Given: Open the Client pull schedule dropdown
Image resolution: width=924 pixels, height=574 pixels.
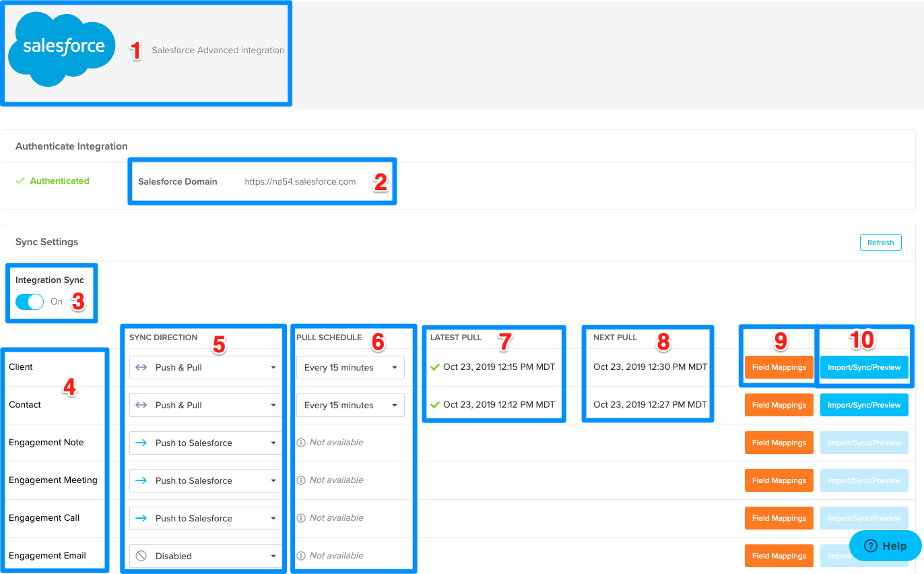Looking at the screenshot, I should click(350, 367).
